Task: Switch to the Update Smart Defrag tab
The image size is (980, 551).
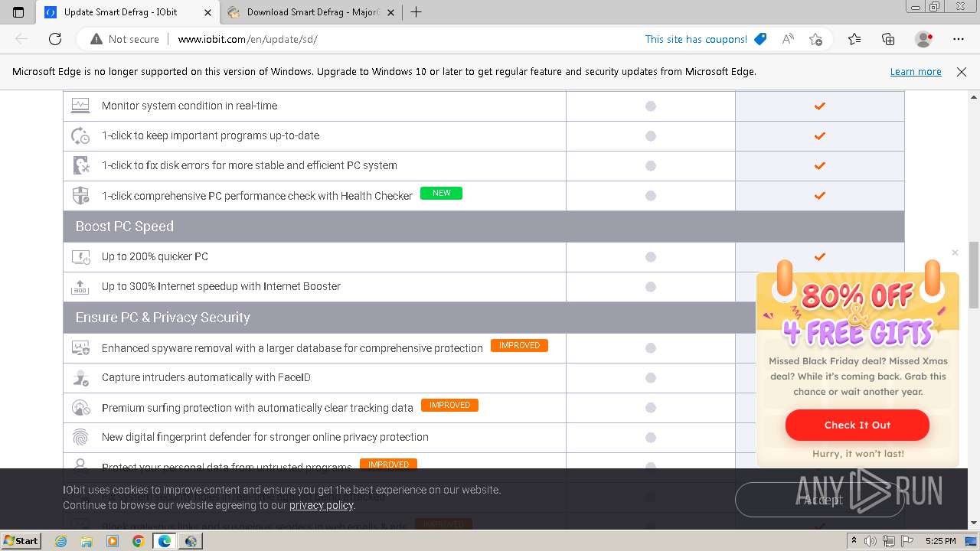Action: click(120, 12)
